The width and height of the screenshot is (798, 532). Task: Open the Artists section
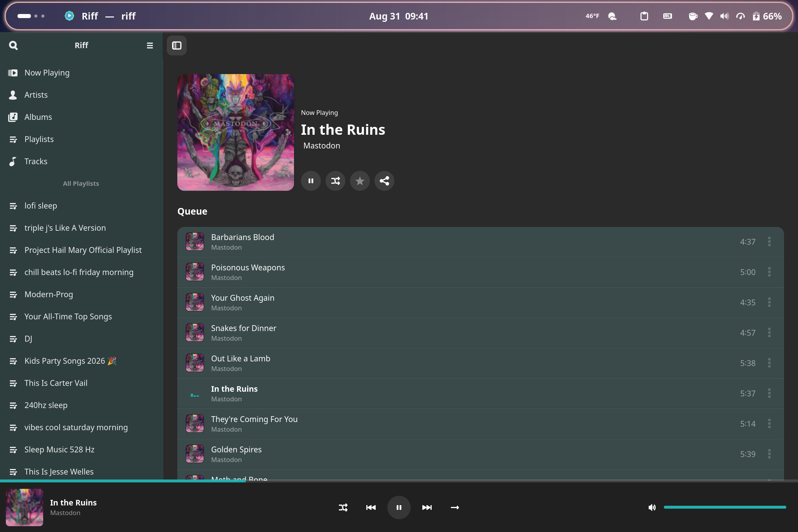[81, 95]
